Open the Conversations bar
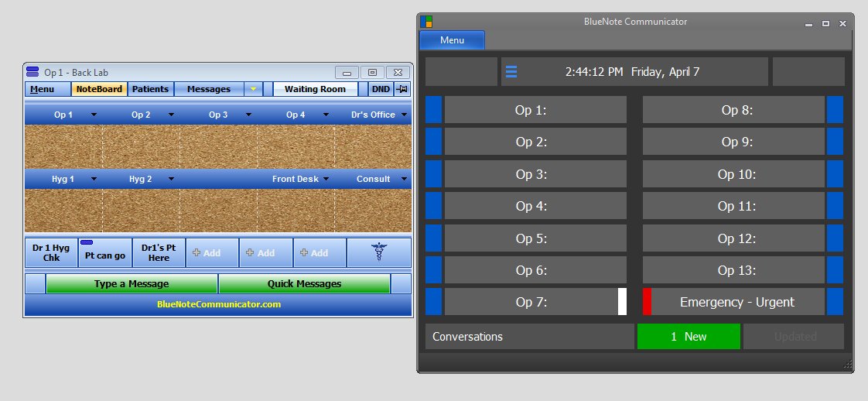868x401 pixels. (530, 336)
